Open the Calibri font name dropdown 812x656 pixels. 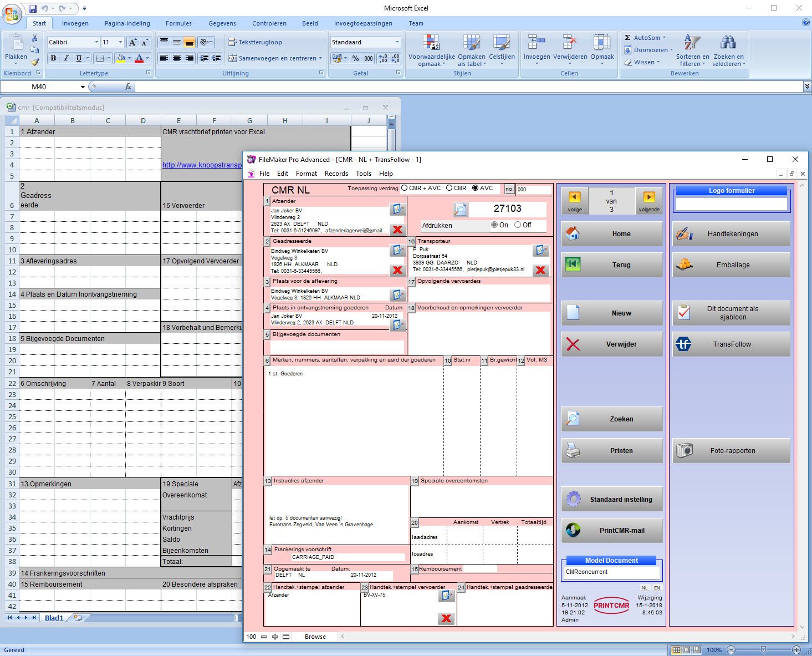tap(96, 42)
